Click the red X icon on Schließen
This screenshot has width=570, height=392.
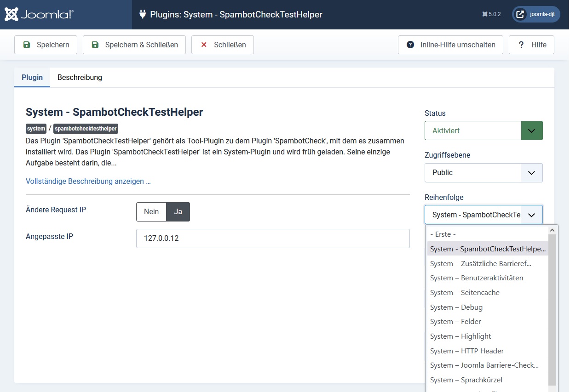[203, 45]
